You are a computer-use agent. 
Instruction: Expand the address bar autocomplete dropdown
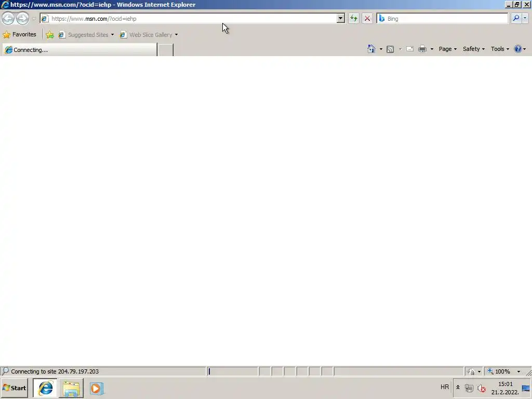(341, 19)
